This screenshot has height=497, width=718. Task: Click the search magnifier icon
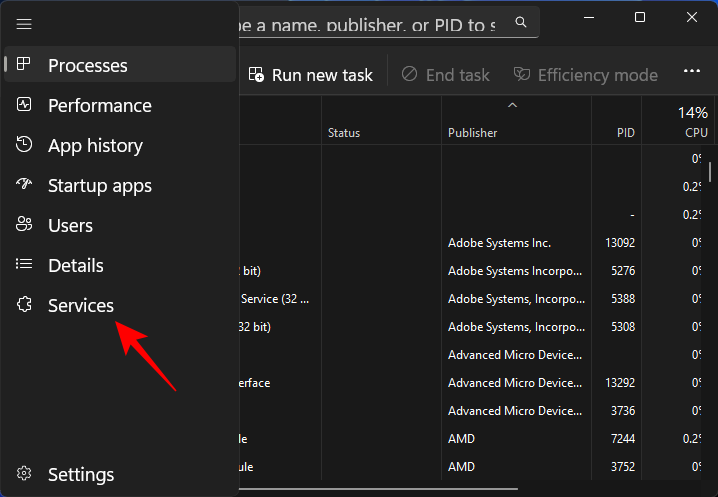521,21
